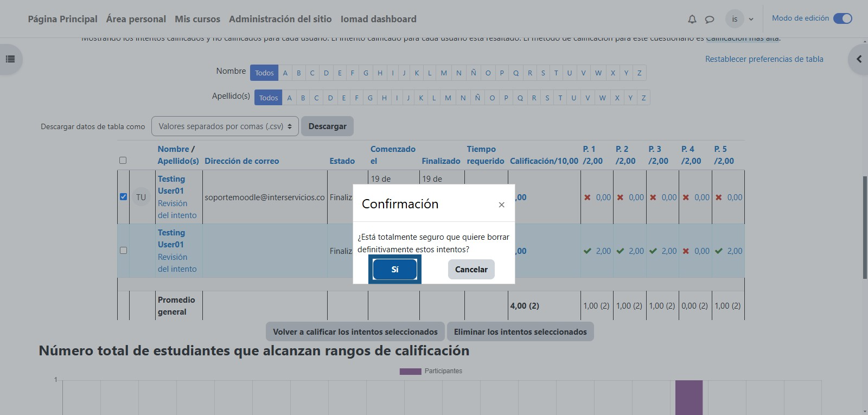This screenshot has height=415, width=868.
Task: Open Administración del sitio menu
Action: tap(280, 19)
